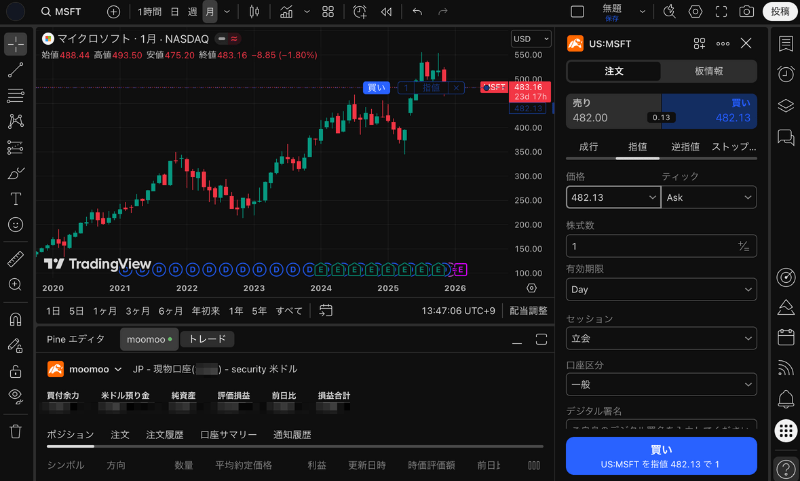Open chart settings hexagon icon

[x=695, y=12]
